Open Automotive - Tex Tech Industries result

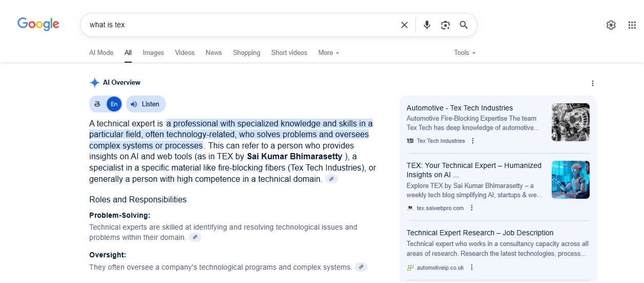[x=459, y=108]
